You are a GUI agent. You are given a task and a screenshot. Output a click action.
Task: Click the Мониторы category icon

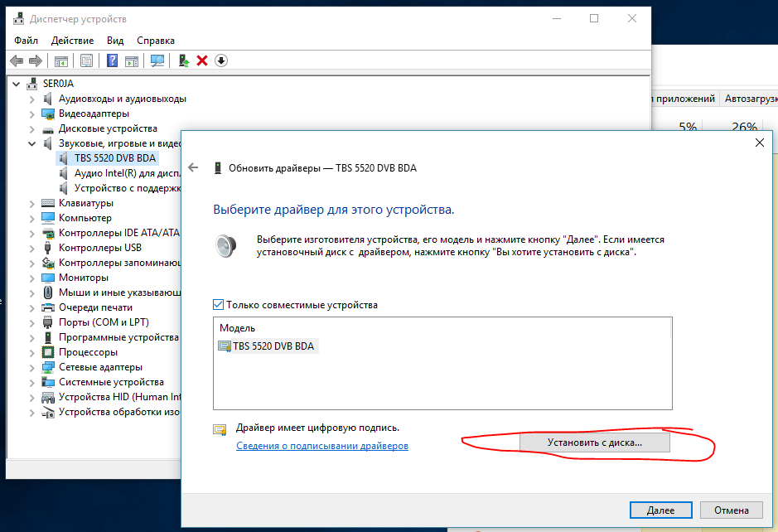click(47, 278)
